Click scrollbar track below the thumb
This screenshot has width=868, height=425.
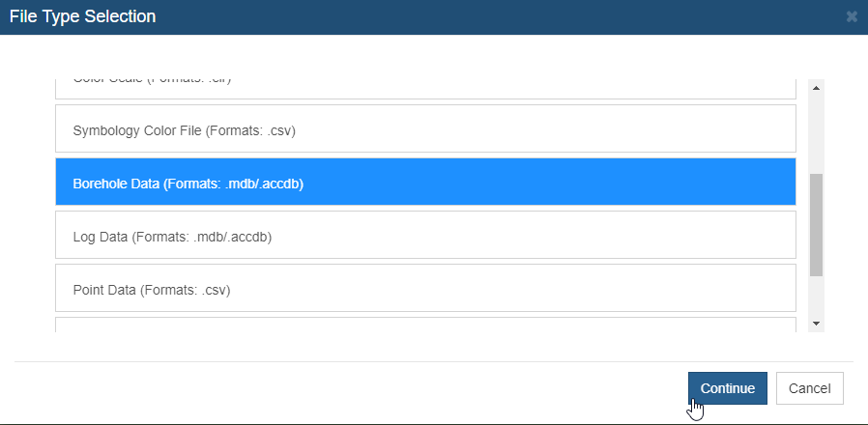(816, 297)
